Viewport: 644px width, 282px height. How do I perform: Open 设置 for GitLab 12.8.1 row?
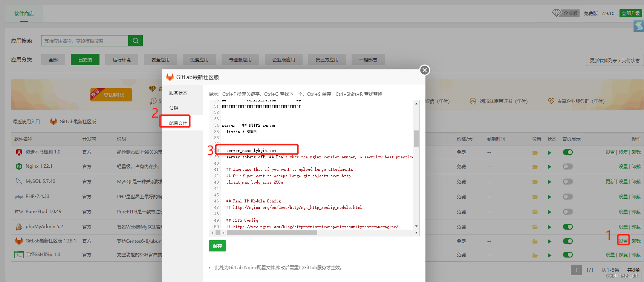[623, 241]
